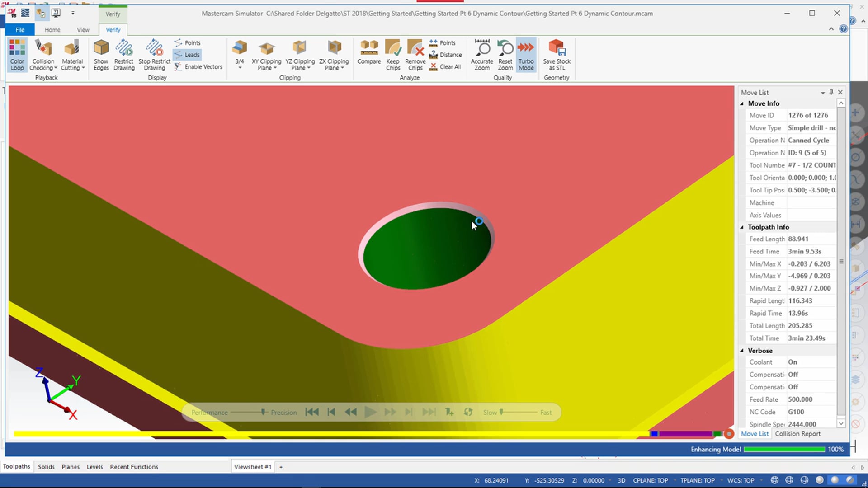868x488 pixels.
Task: Click the Verify ribbon tab
Action: tap(113, 29)
